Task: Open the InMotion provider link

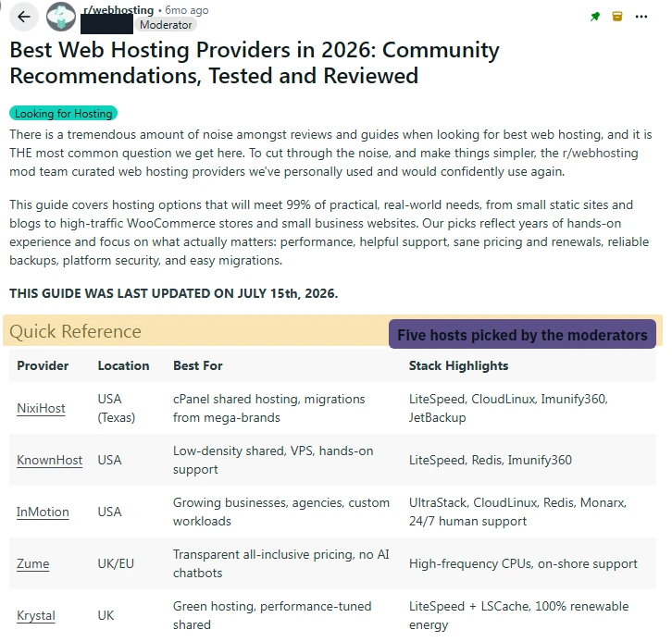Action: [x=43, y=512]
